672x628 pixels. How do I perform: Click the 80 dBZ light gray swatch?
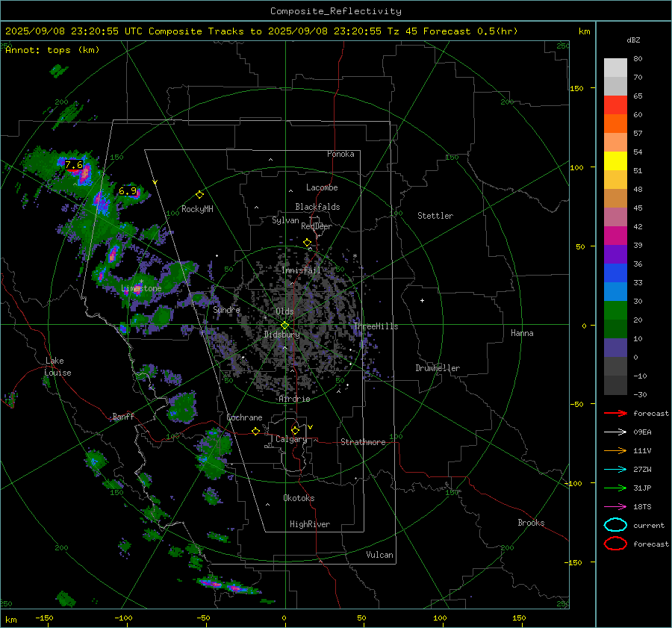(615, 67)
